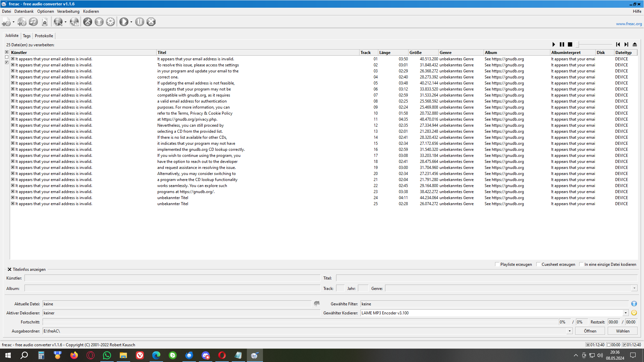Start encoding with the toolbar play icon
This screenshot has width=644, height=362.
(x=124, y=22)
